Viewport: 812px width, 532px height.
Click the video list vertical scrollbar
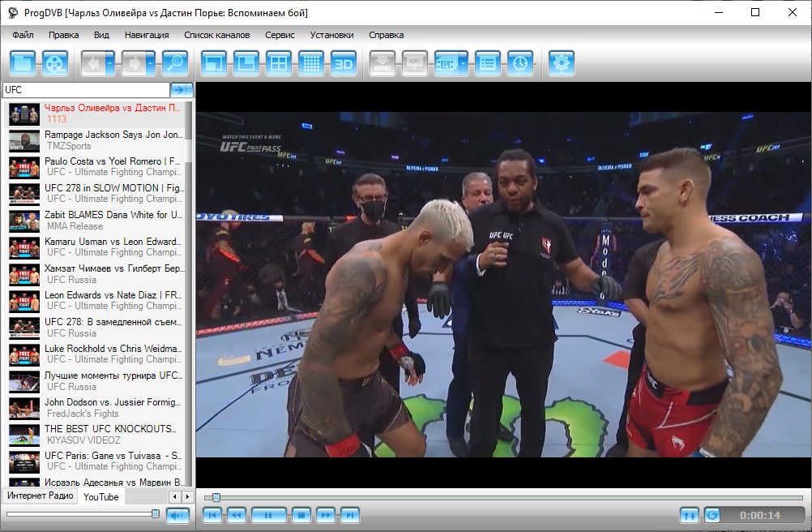click(189, 294)
